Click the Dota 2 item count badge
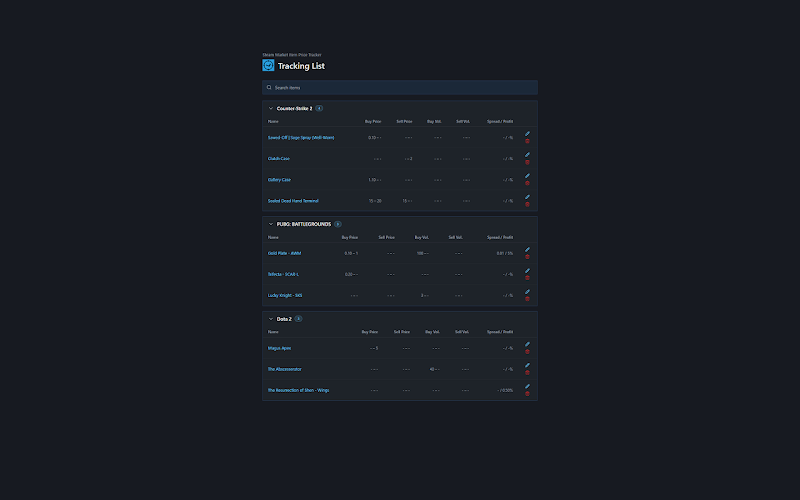 point(298,319)
